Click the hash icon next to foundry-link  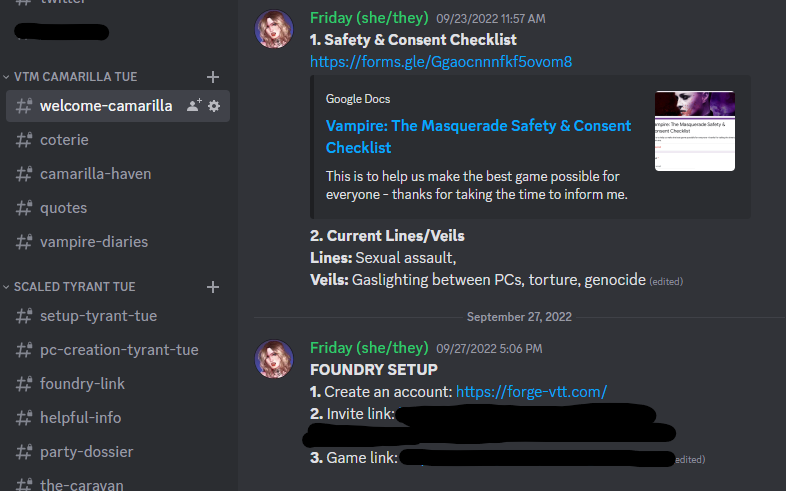click(24, 384)
